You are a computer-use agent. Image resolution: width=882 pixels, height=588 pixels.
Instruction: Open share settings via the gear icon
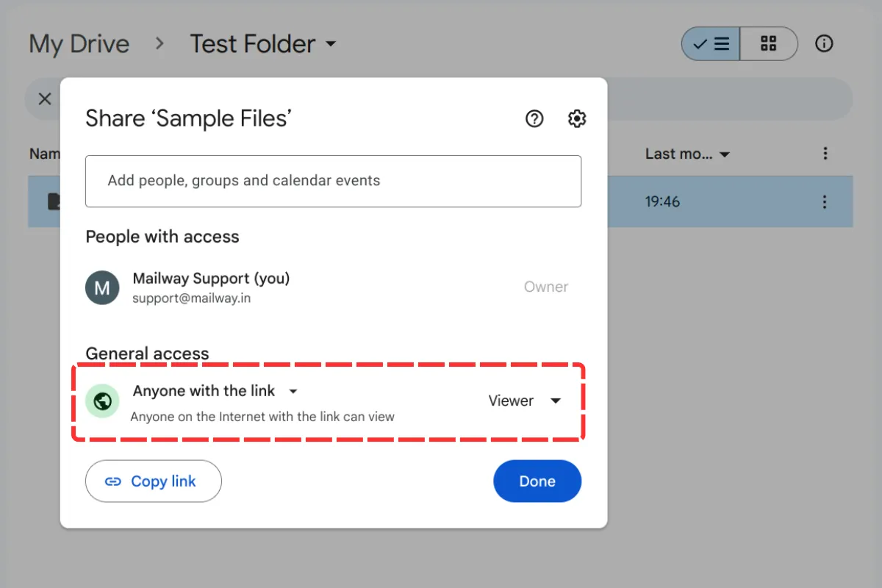(577, 118)
